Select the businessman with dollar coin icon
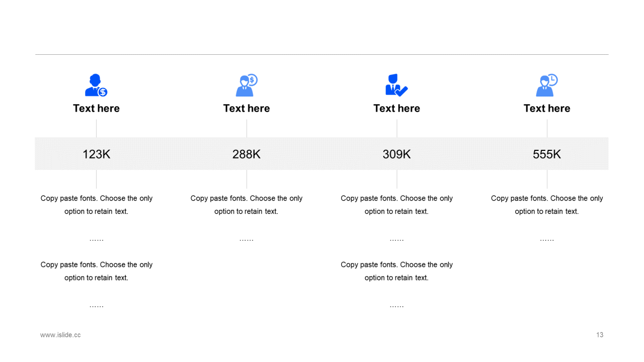Image resolution: width=644 pixels, height=362 pixels. pyautogui.click(x=96, y=85)
